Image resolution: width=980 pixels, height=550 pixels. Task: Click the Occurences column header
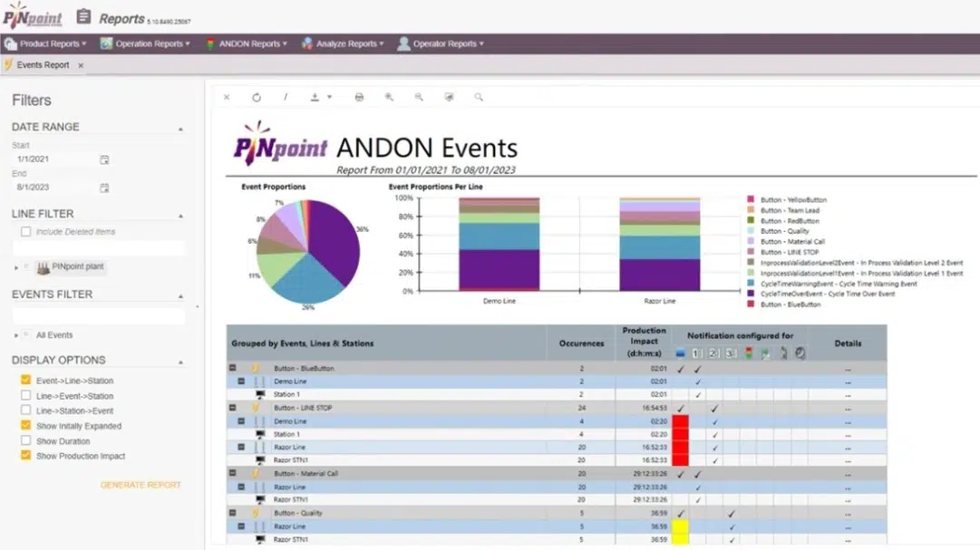point(581,343)
